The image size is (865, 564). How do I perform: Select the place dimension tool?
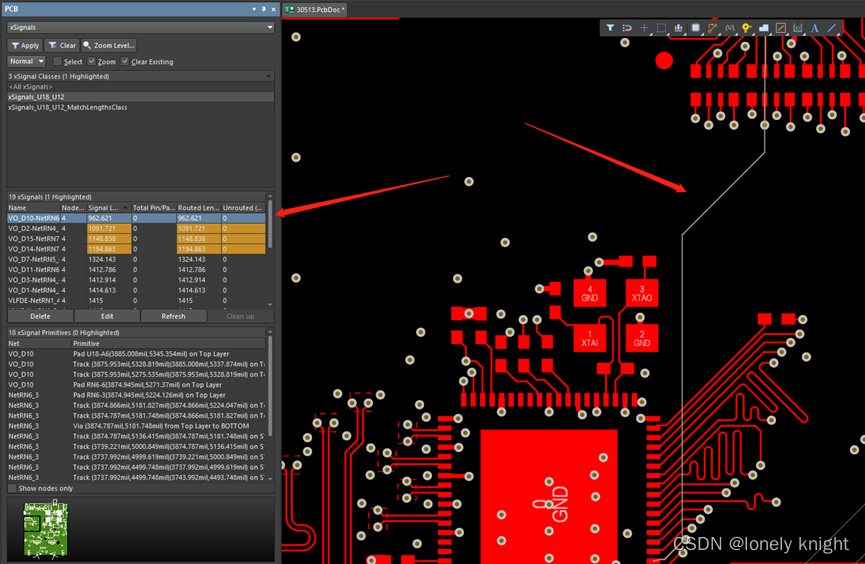pos(798,28)
